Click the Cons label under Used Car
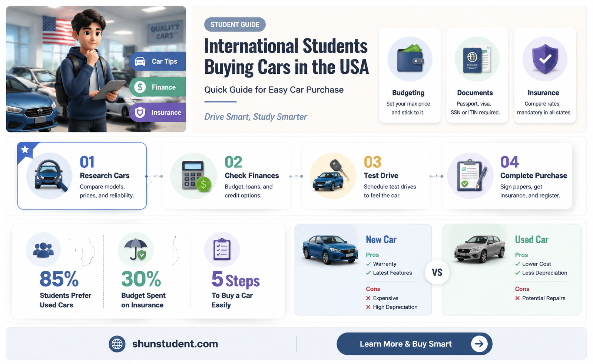Image resolution: width=593 pixels, height=364 pixels. click(522, 289)
